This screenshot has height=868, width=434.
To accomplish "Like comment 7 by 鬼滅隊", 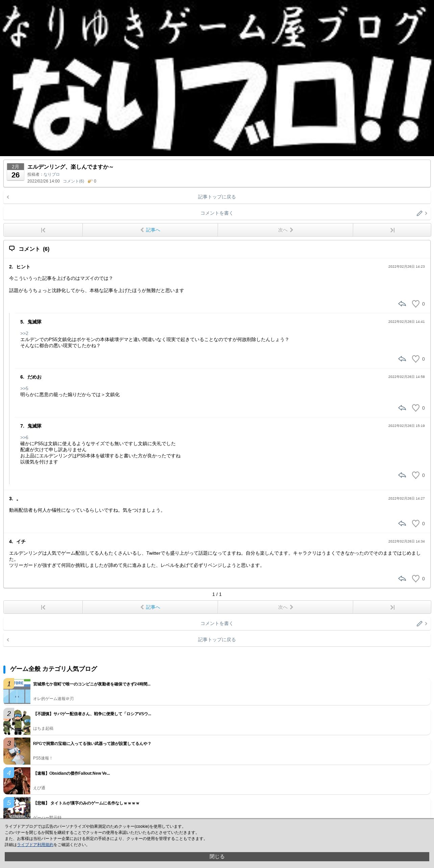I will point(415,475).
